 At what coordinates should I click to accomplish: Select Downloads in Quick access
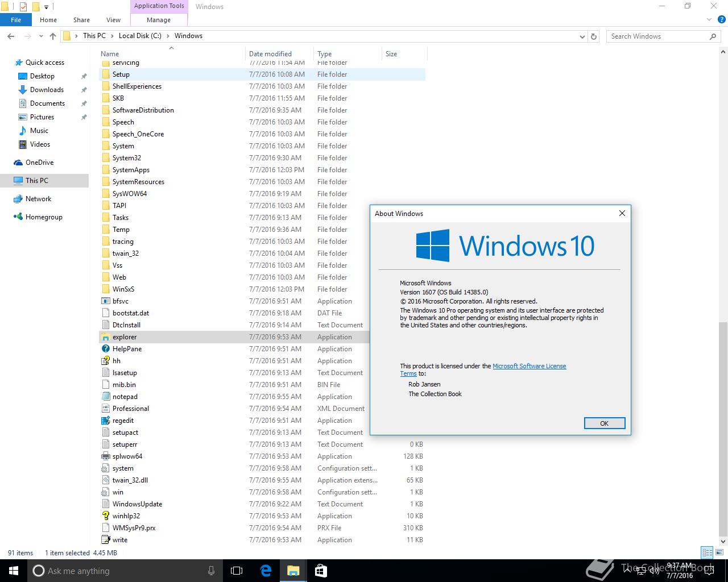pos(47,90)
